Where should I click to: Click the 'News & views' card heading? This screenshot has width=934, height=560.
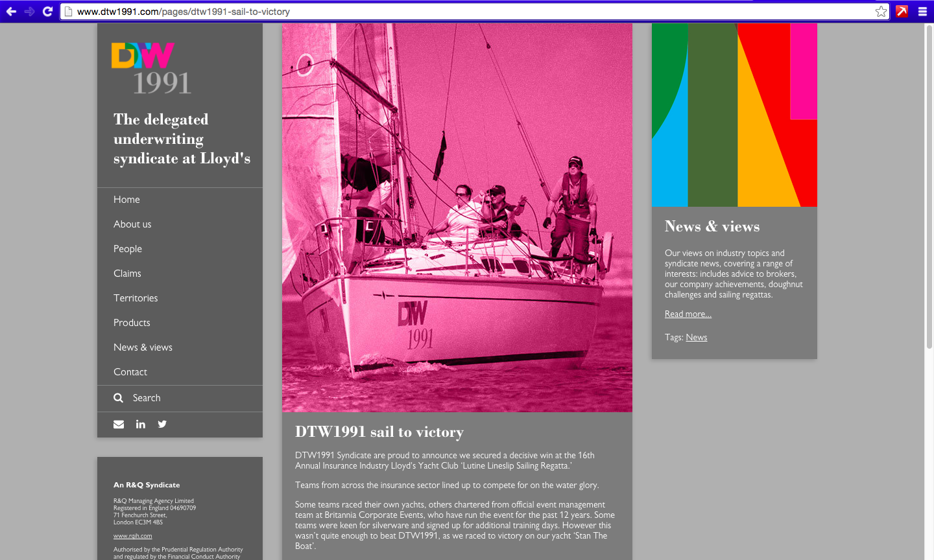712,227
